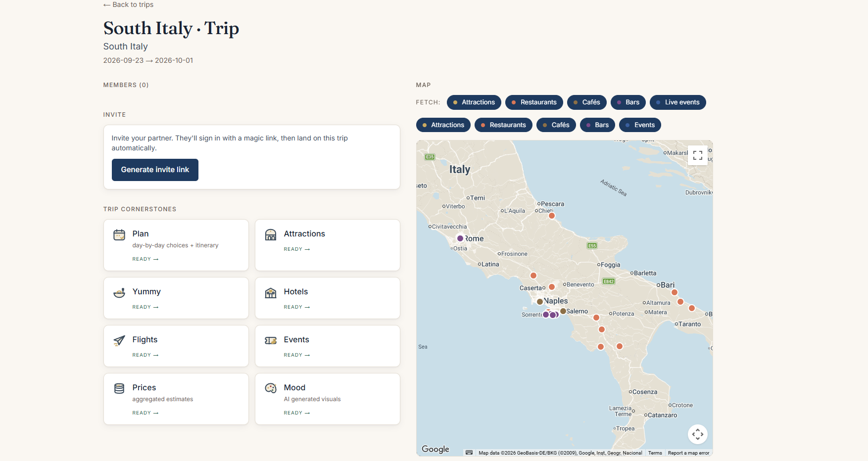The image size is (868, 461).
Task: Fetch Cafés for the map
Action: [x=587, y=102]
